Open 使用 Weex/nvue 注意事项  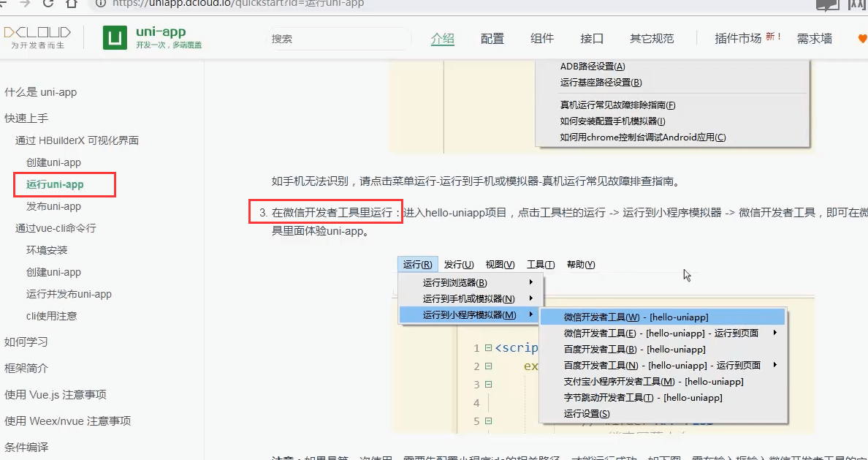point(67,421)
